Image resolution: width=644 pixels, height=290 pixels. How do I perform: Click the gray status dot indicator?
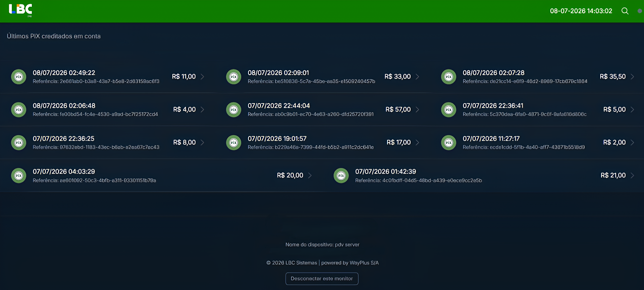pos(640,11)
